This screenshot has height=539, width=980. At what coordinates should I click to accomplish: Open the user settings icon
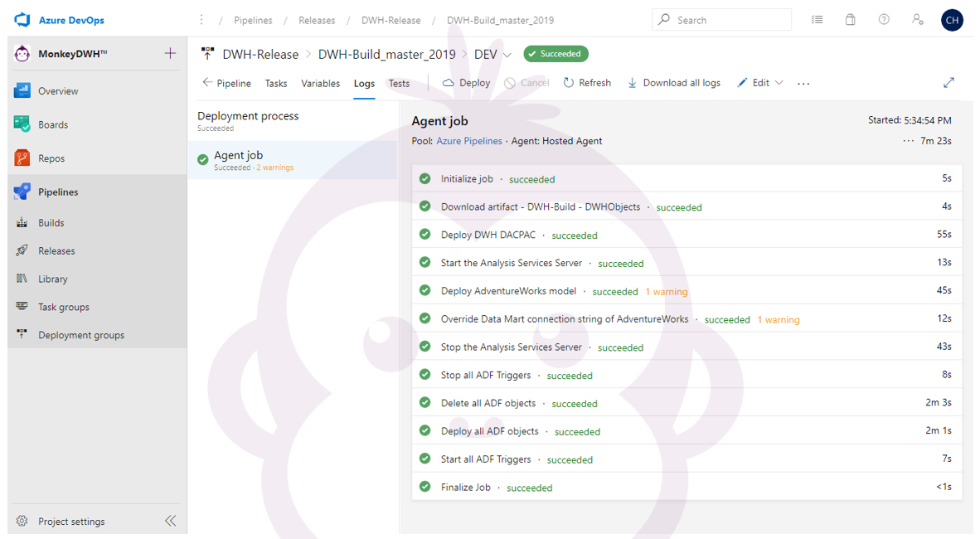coord(918,19)
